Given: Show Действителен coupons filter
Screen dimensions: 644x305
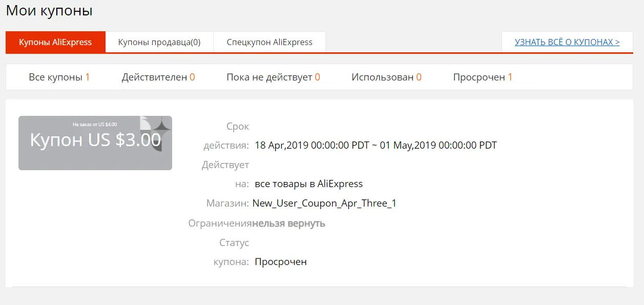Looking at the screenshot, I should [158, 77].
